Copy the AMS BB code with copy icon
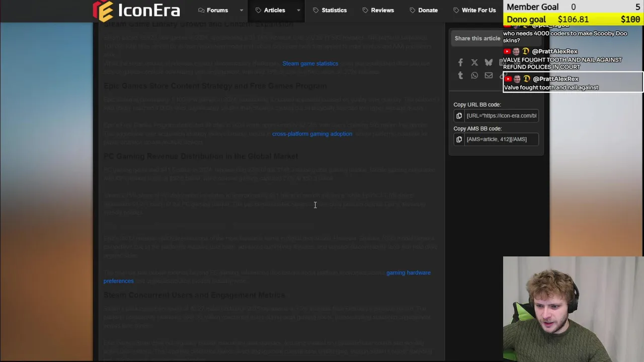Image resolution: width=644 pixels, height=362 pixels. 459,139
